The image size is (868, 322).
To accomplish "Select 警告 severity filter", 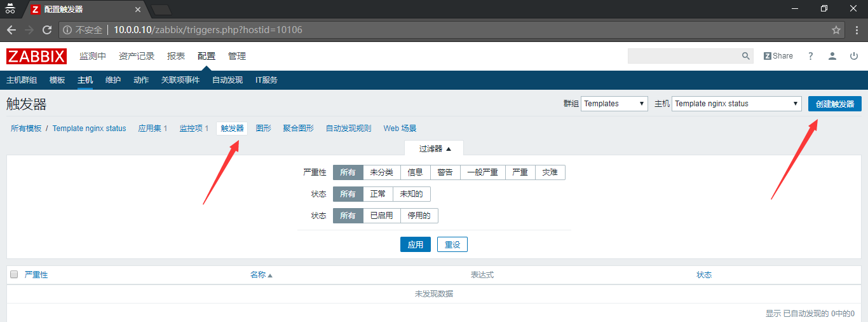I will [445, 172].
